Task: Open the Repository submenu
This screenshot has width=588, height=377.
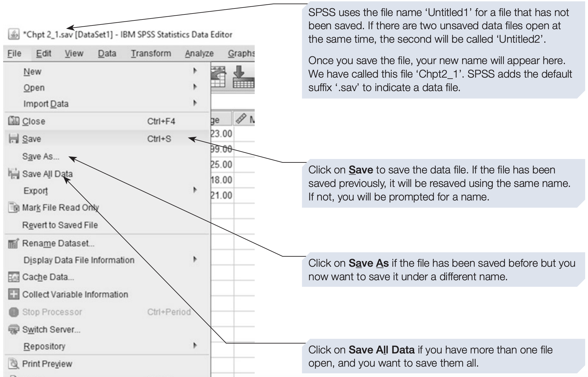Action: tap(44, 346)
